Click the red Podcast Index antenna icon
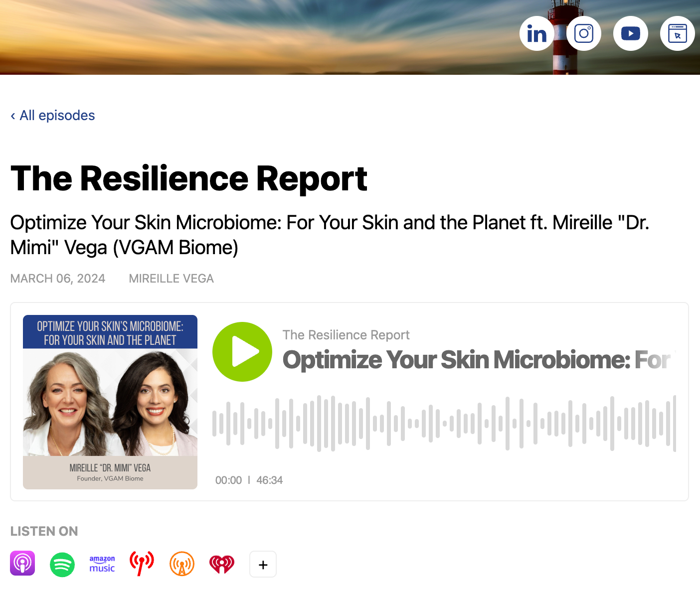The width and height of the screenshot is (700, 600). (x=142, y=564)
